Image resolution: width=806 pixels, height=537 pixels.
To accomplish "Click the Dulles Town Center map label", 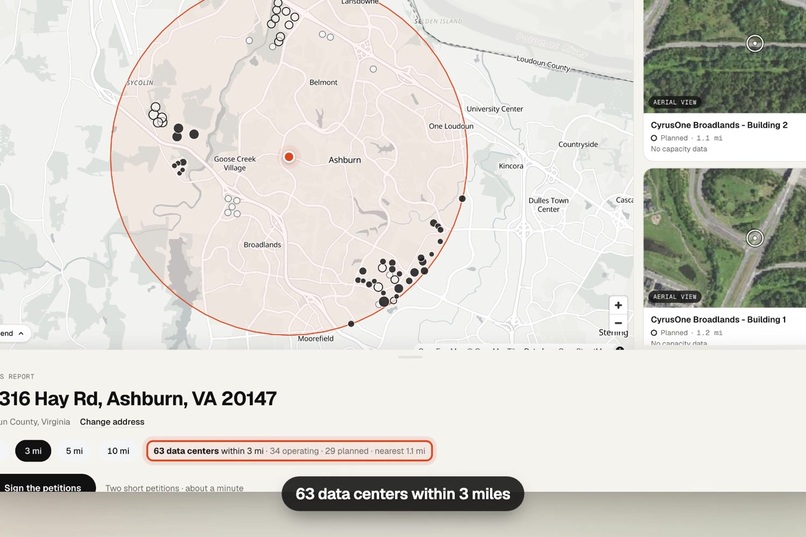I will (x=548, y=205).
